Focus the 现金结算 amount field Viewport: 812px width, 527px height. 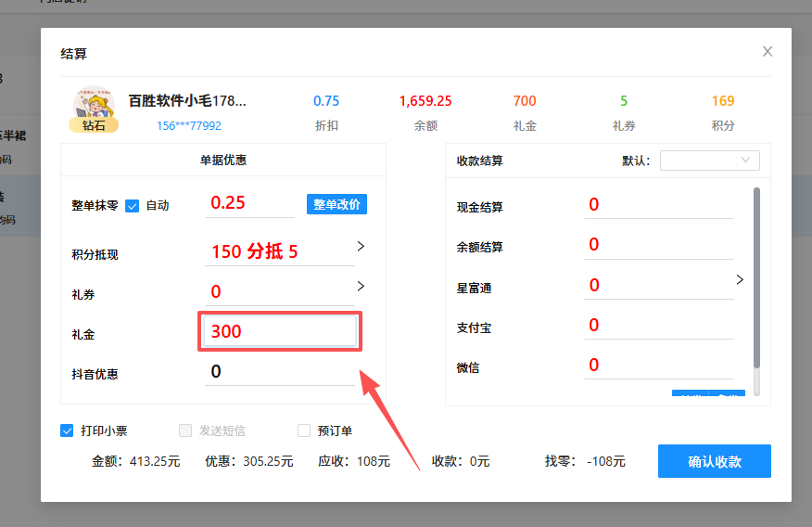(658, 205)
